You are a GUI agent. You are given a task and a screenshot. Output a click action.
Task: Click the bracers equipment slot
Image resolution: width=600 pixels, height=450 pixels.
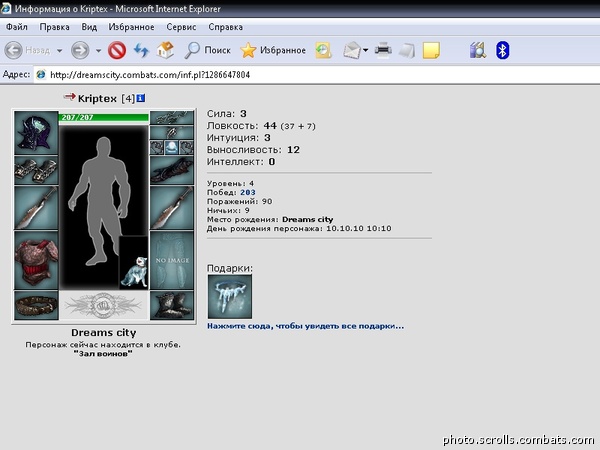click(x=36, y=170)
